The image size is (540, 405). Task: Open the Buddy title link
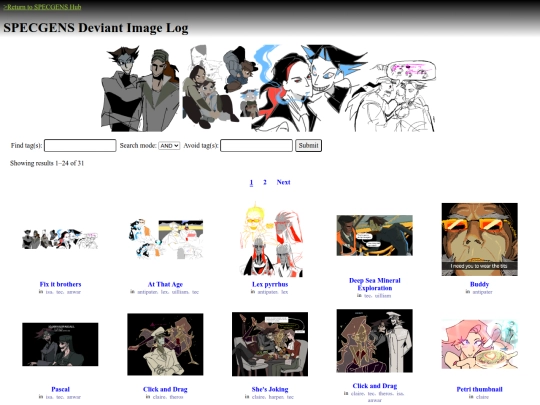[x=479, y=284]
